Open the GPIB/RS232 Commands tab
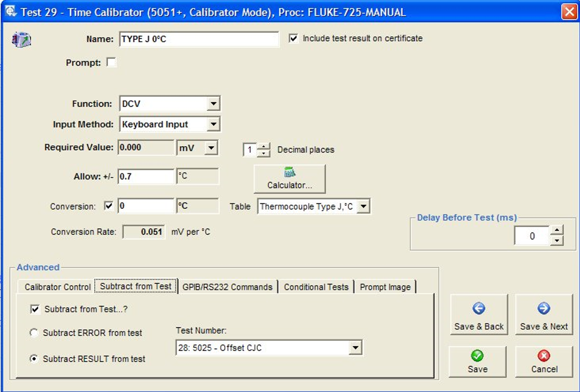Viewport: 580px width, 392px height. click(x=227, y=287)
